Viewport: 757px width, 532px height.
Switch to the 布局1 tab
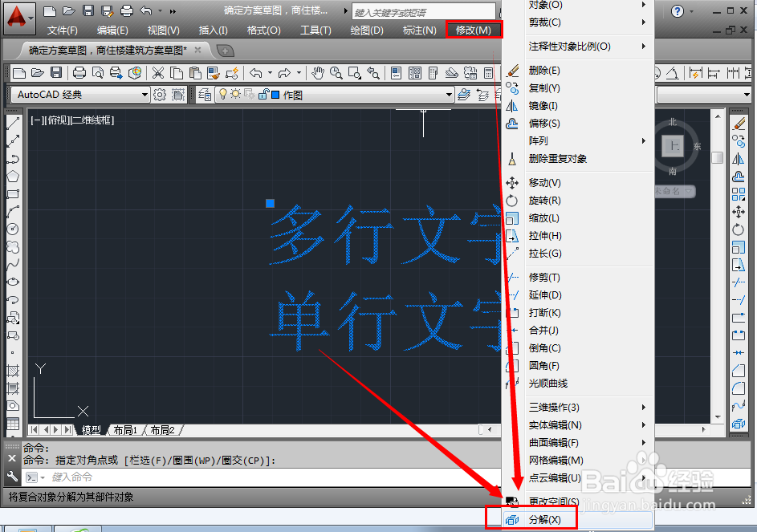[124, 429]
